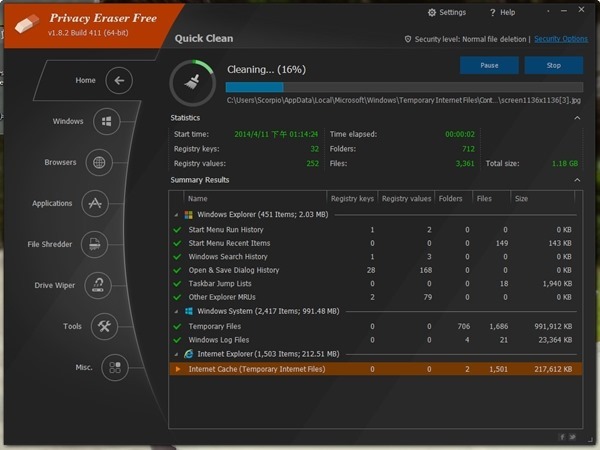Click the Misc. icon in sidebar

pos(114,367)
